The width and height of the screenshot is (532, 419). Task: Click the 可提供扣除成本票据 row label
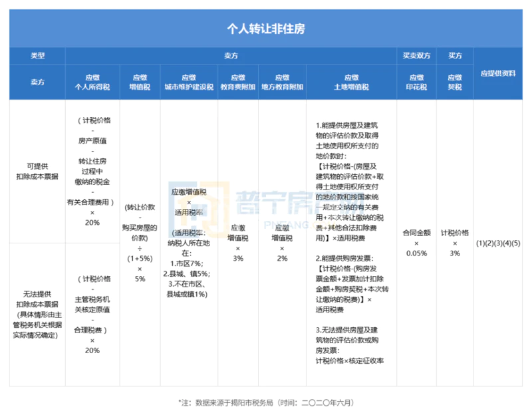[37, 170]
